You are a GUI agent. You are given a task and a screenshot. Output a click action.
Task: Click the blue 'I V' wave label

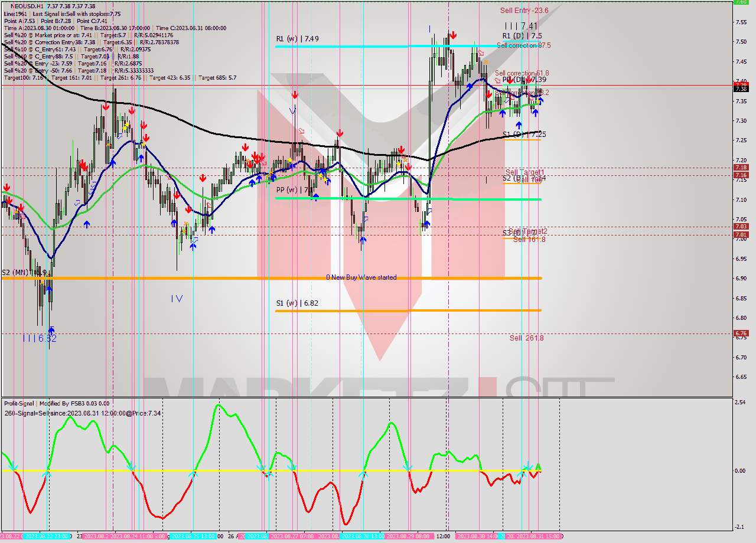(x=177, y=299)
